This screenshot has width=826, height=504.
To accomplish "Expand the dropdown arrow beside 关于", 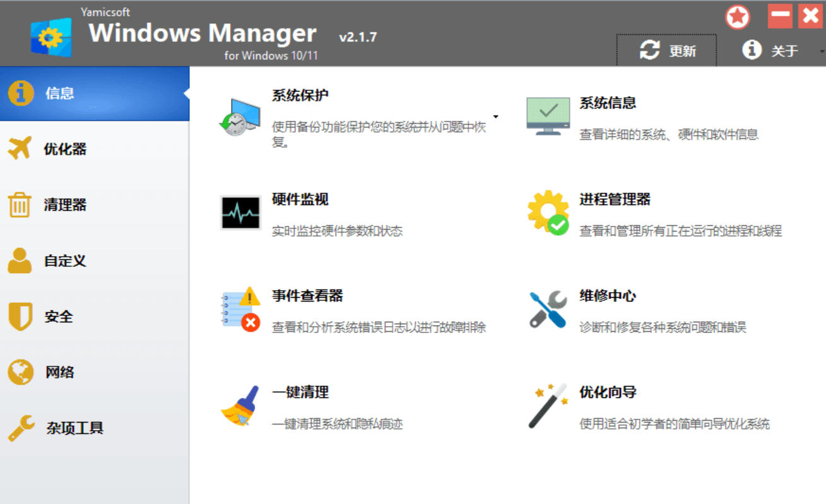I will pyautogui.click(x=822, y=50).
